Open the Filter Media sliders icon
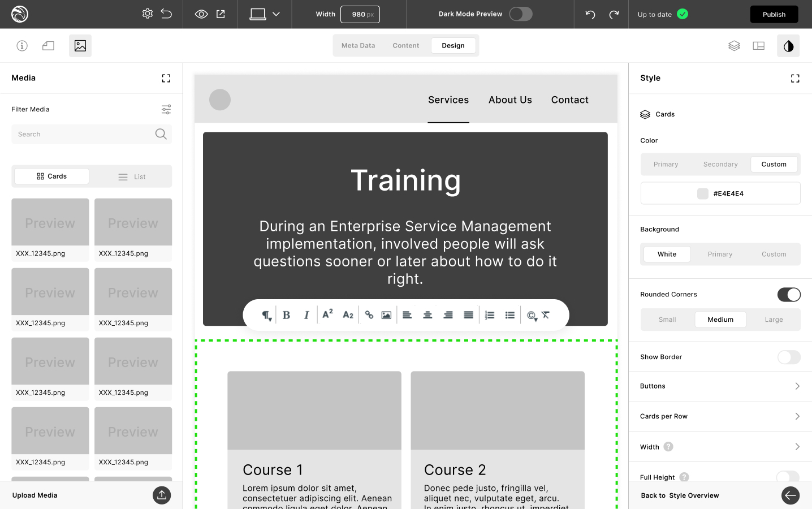 click(166, 109)
